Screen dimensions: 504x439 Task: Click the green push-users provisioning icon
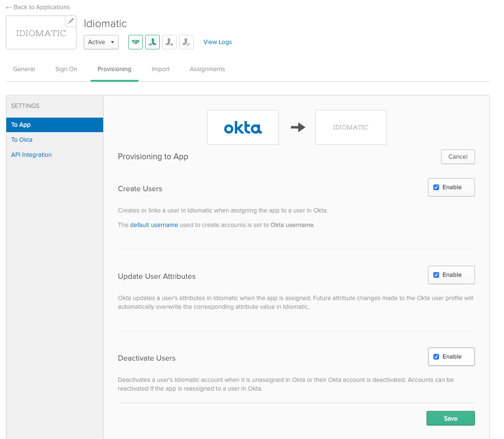[153, 42]
